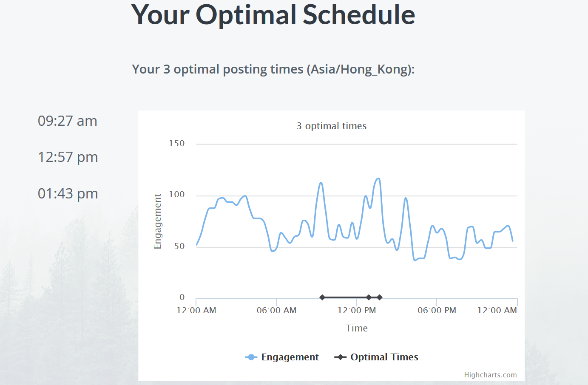Toggle Engagement series in chart legend
Viewport: 588px width, 385px height.
tap(282, 357)
